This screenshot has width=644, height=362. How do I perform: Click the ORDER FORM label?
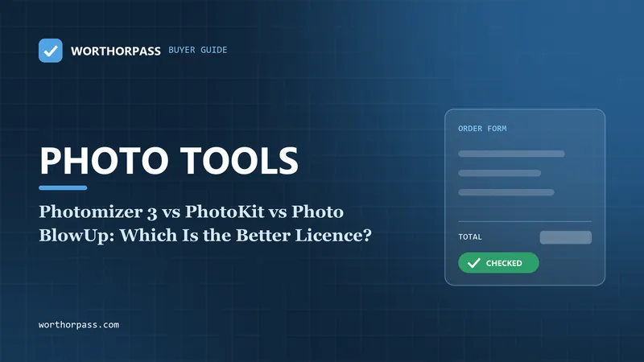click(482, 129)
